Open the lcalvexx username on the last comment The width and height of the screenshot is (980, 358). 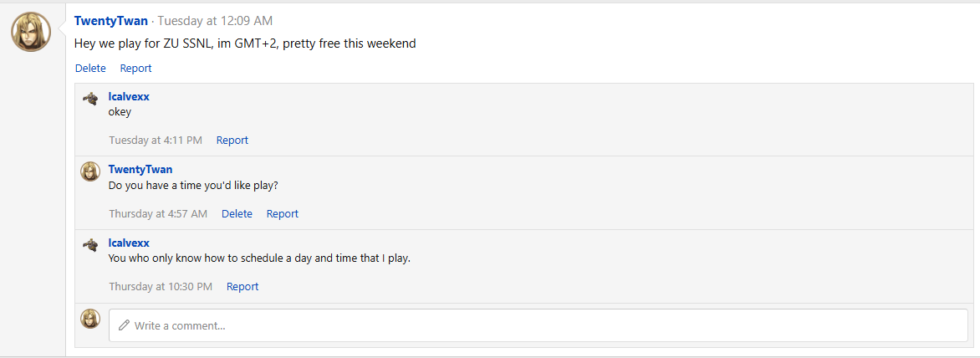129,243
